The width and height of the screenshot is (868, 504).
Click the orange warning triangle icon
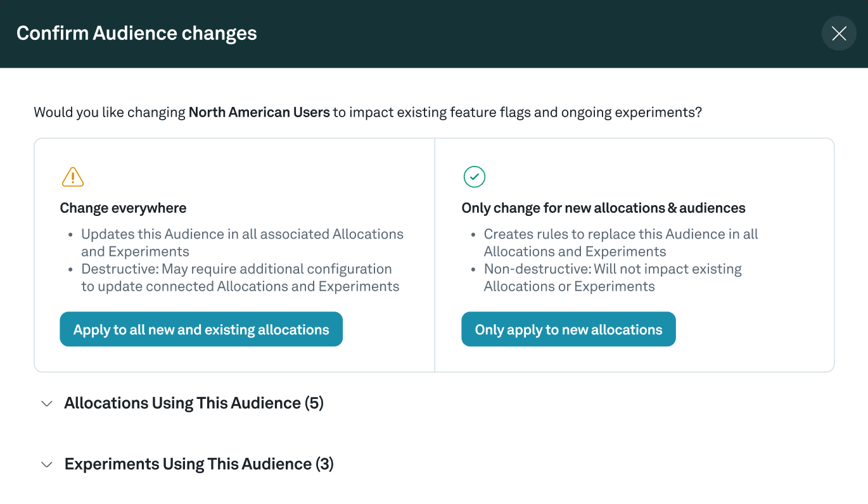[73, 177]
